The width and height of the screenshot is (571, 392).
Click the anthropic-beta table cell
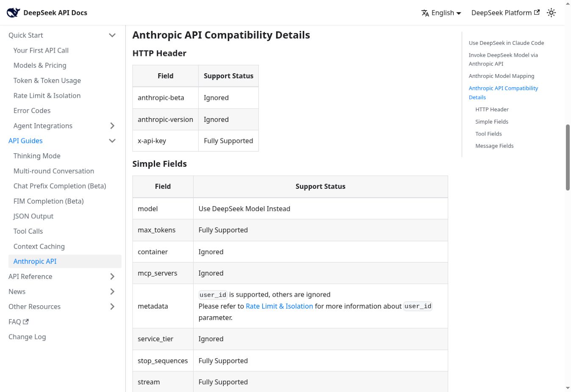tap(166, 98)
